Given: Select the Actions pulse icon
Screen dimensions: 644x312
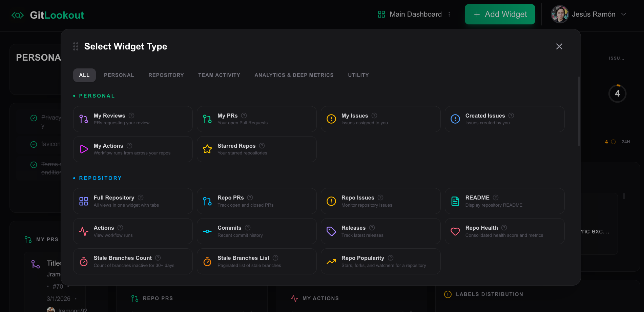Looking at the screenshot, I should (x=84, y=231).
